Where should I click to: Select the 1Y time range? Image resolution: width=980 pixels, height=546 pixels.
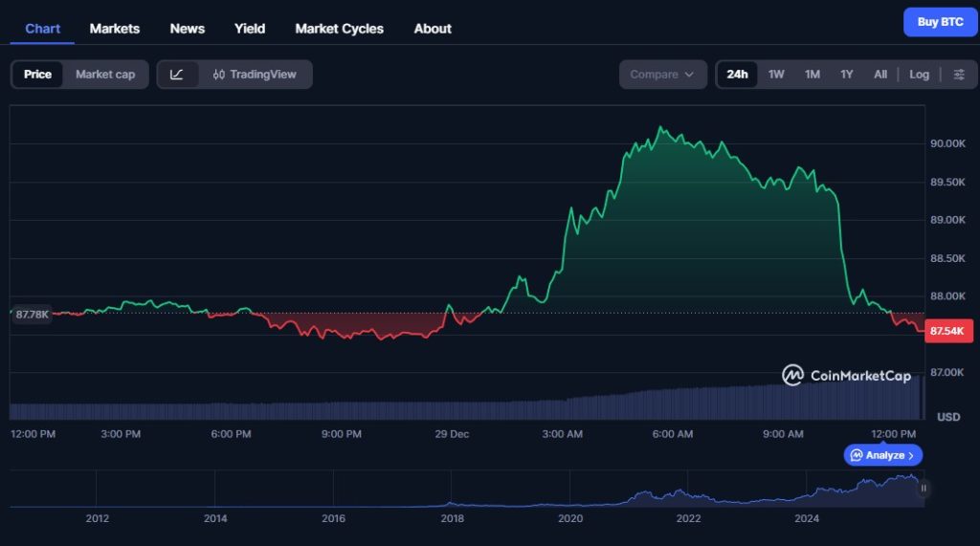pos(846,75)
